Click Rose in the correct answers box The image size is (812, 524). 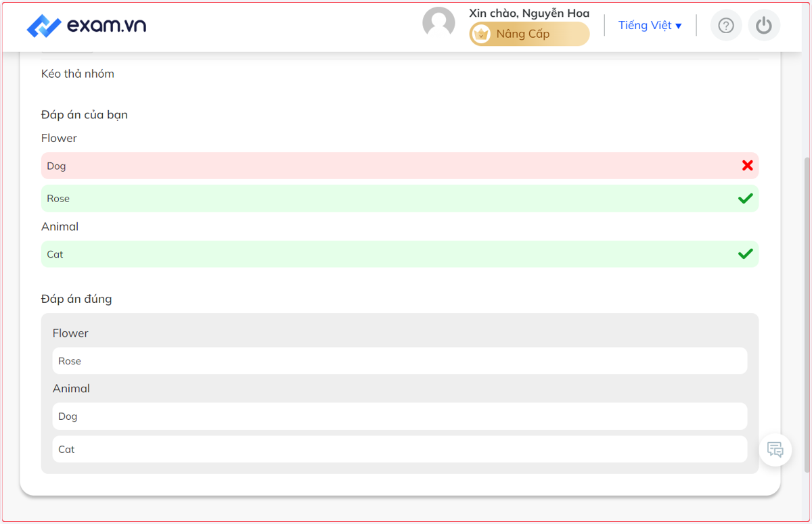(400, 361)
